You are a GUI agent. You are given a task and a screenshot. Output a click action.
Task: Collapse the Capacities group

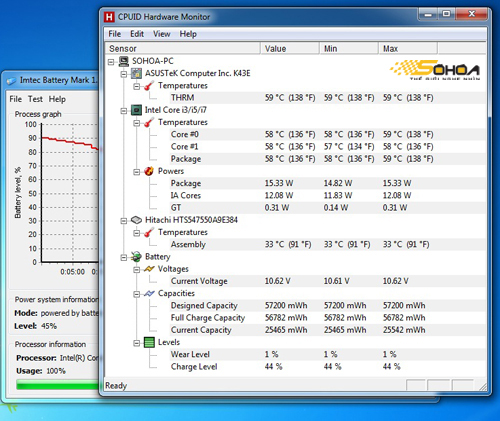[x=137, y=294]
